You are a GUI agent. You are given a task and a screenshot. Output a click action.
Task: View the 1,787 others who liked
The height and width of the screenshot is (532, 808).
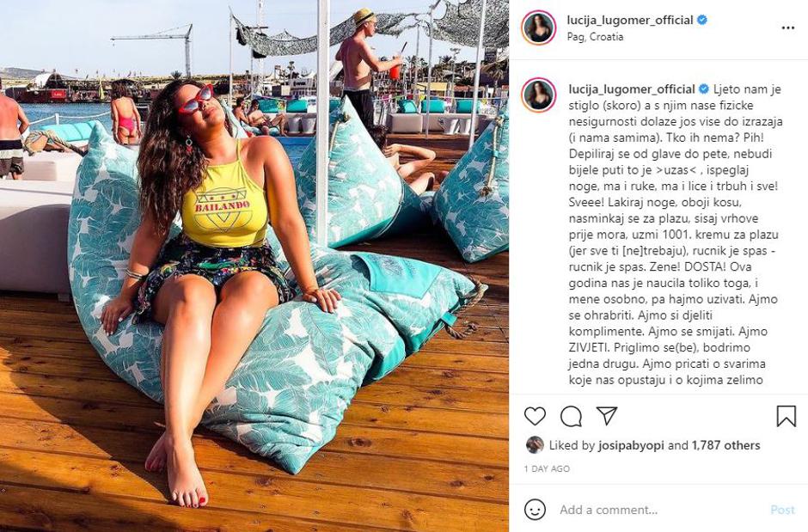pos(725,445)
